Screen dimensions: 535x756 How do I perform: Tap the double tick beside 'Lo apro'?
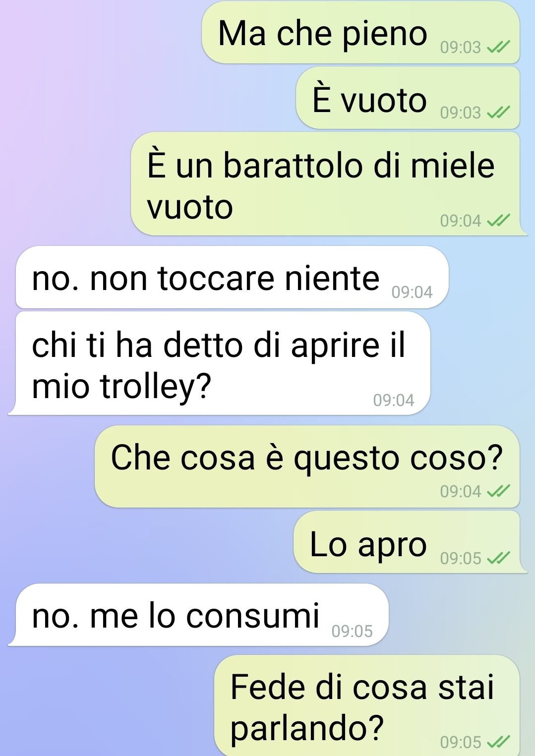(x=498, y=558)
